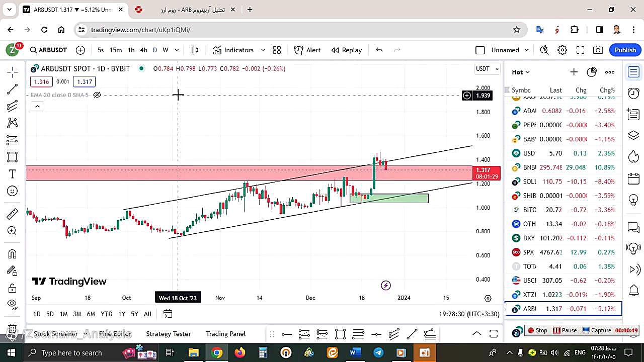Toggle stay in drawing mode pencil-lock
644x362 pixels.
coord(13,271)
